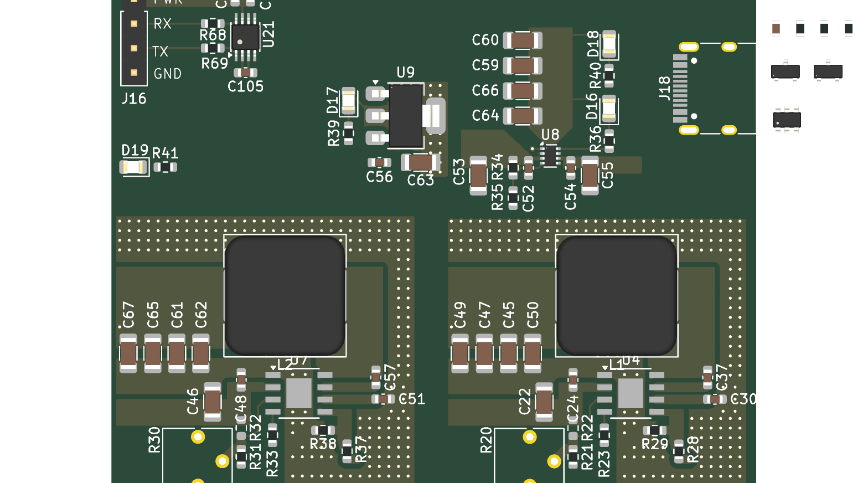Click the D17 LED left of U9
The image size is (868, 483).
(x=348, y=101)
